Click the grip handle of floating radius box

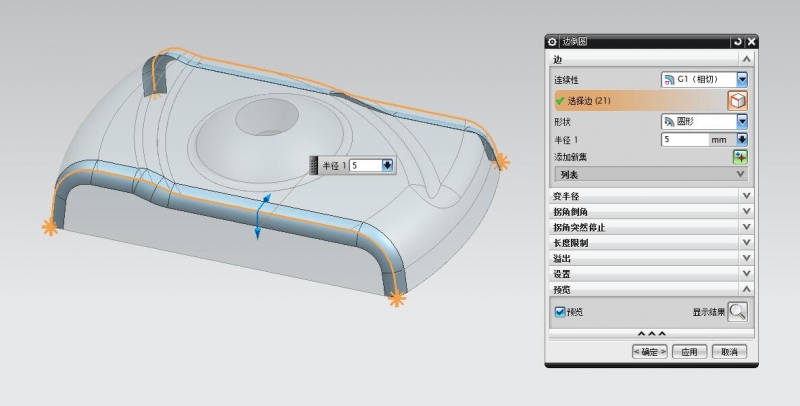(314, 165)
